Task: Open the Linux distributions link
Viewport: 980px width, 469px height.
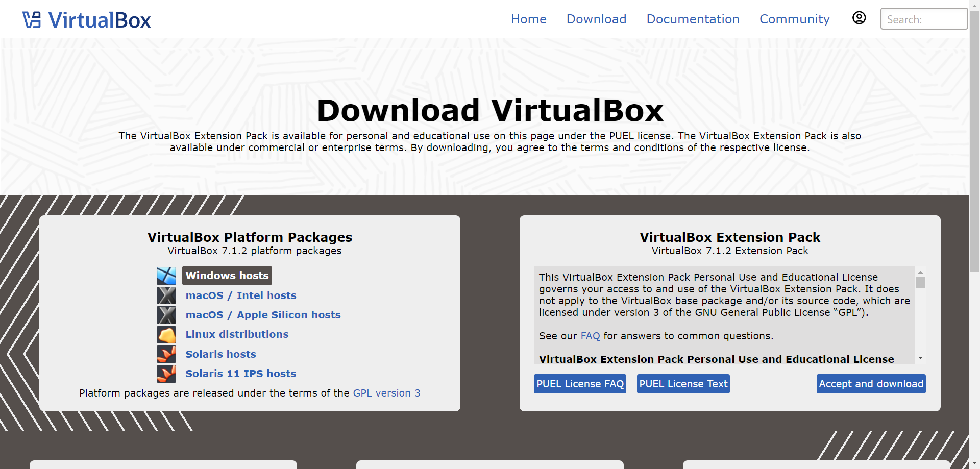Action: (x=237, y=334)
